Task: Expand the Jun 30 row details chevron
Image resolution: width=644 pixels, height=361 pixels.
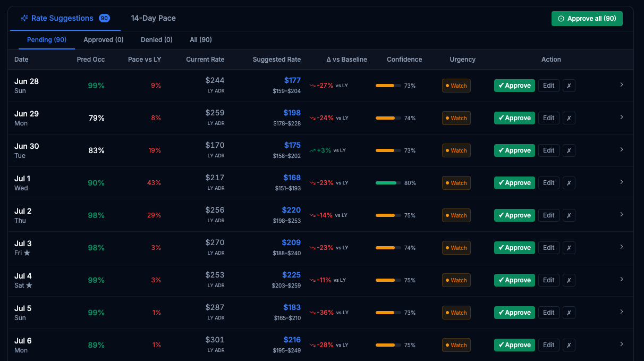Action: [621, 149]
